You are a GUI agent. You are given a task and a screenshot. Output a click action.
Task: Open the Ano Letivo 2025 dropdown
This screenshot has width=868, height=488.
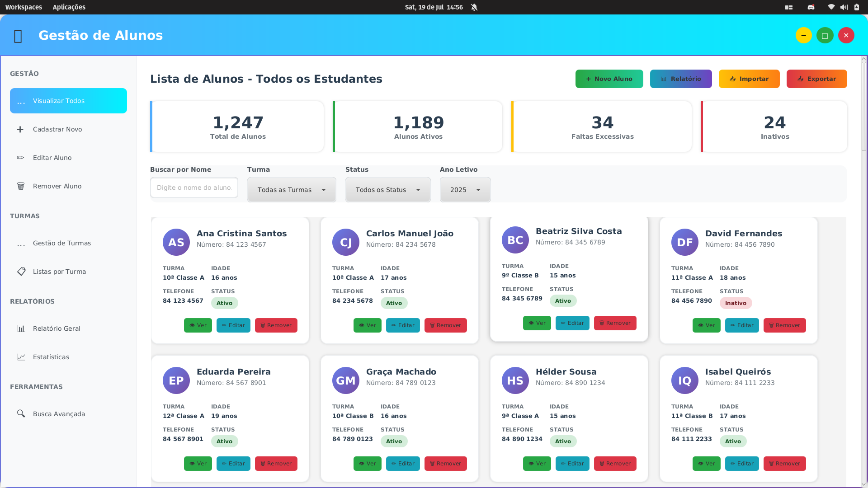point(465,190)
